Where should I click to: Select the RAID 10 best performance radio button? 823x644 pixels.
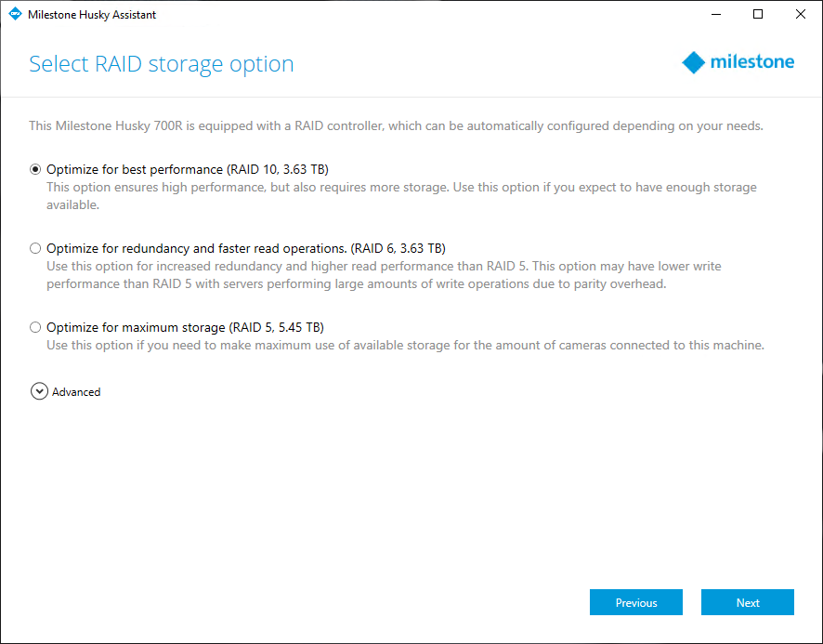coord(35,169)
